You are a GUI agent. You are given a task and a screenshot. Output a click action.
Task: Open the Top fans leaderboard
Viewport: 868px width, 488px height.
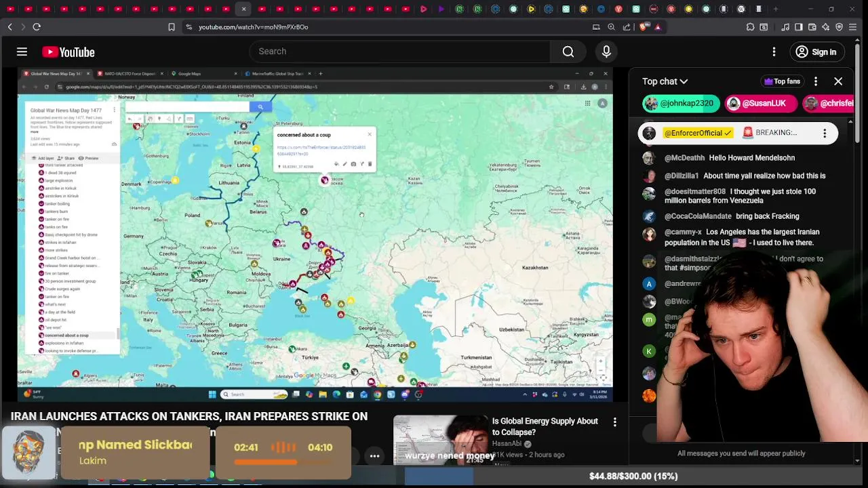point(782,81)
